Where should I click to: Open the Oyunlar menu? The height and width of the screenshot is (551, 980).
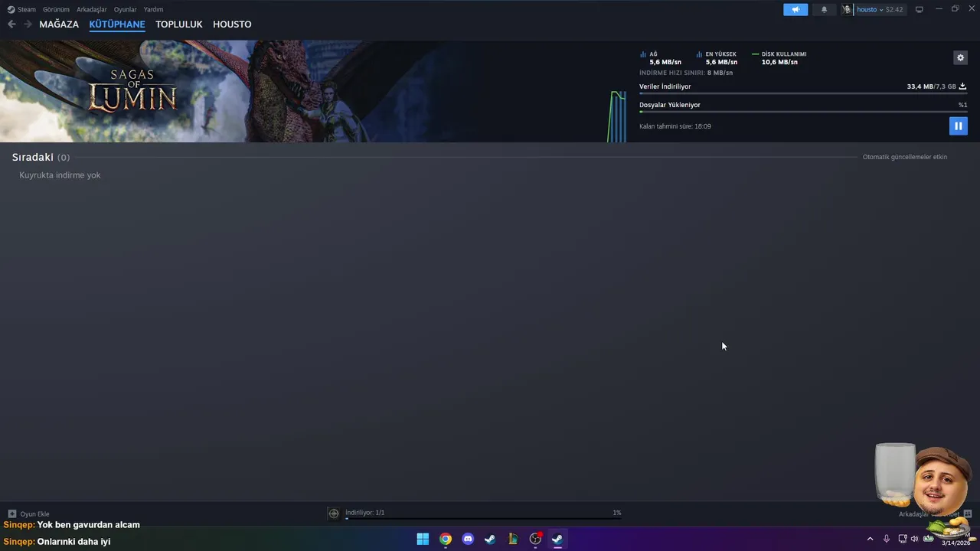[x=126, y=9]
